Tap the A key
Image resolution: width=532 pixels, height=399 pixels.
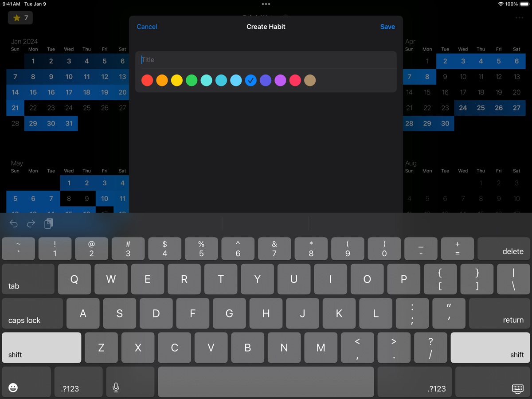point(83,313)
